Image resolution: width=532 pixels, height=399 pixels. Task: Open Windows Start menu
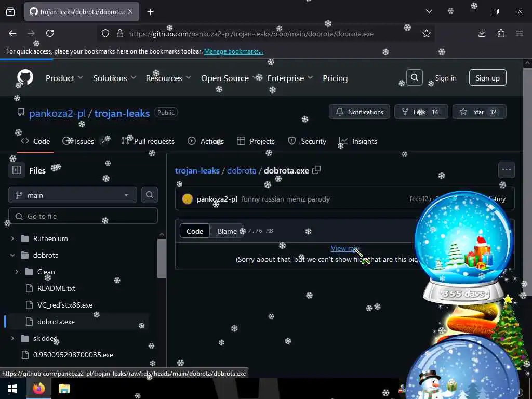tap(12, 389)
